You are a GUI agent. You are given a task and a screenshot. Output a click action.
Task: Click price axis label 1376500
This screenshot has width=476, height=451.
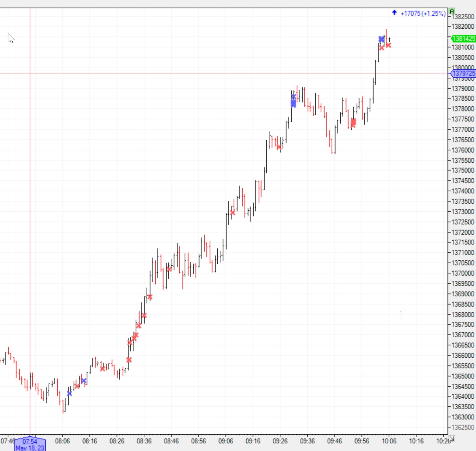(463, 140)
